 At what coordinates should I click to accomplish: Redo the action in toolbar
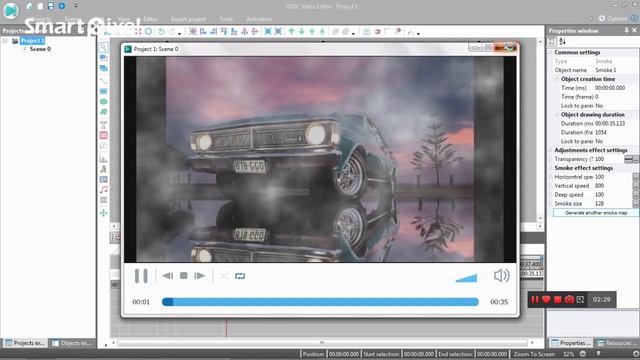point(172,31)
